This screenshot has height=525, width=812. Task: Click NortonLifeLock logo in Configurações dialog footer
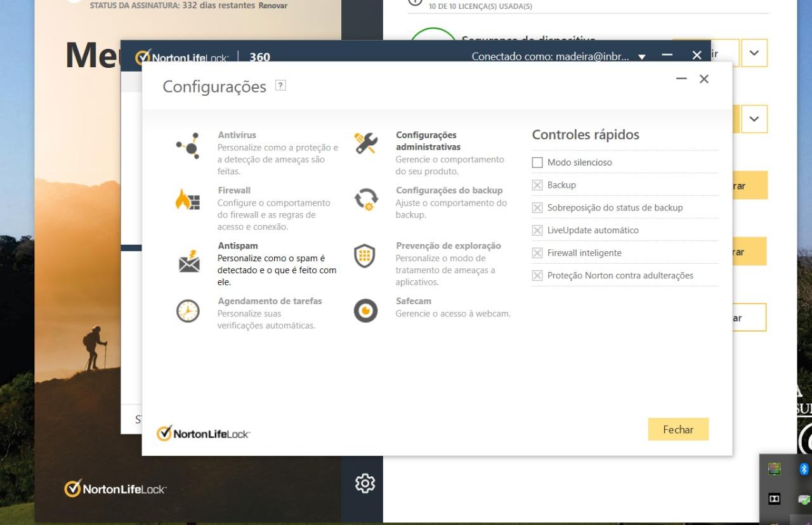pyautogui.click(x=203, y=434)
